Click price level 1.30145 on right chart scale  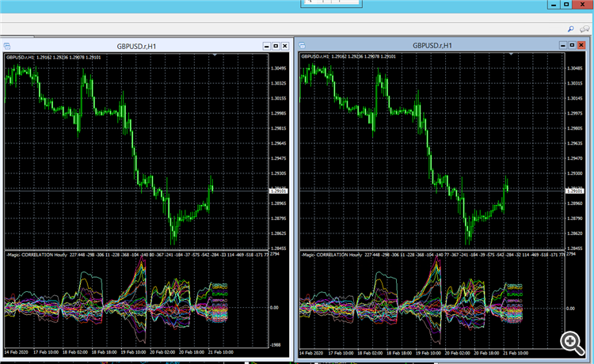coord(575,98)
